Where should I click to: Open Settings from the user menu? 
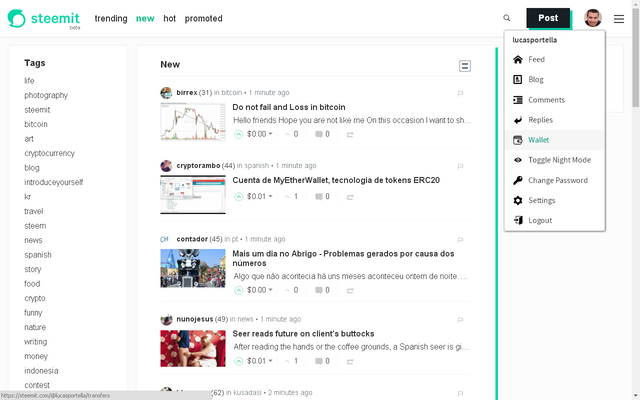[554, 200]
